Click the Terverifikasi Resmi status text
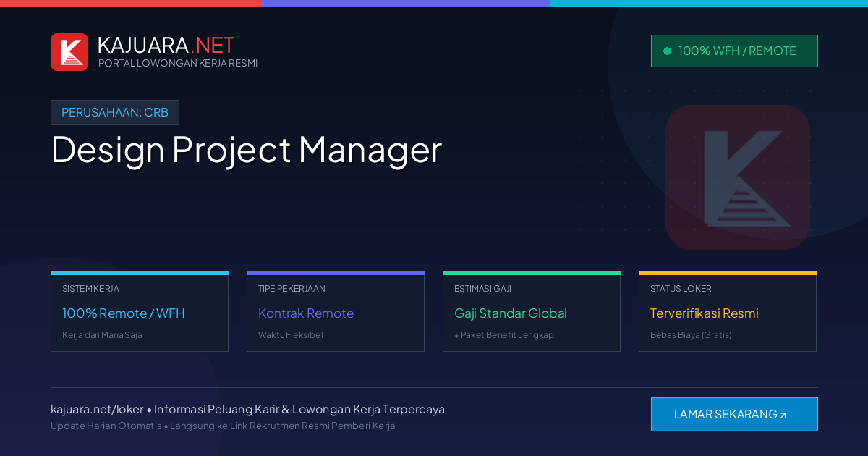Image resolution: width=868 pixels, height=456 pixels. (705, 313)
